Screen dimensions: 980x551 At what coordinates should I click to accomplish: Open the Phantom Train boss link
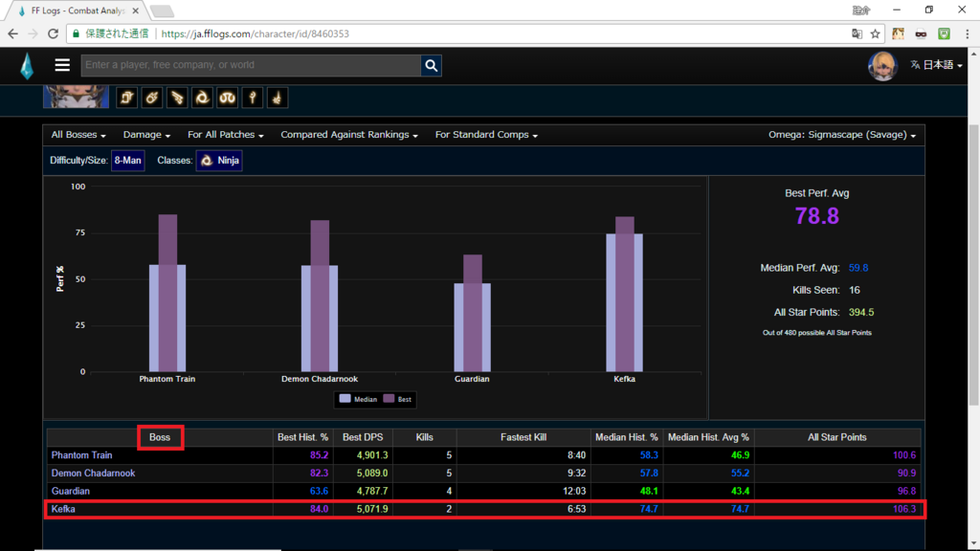point(81,455)
